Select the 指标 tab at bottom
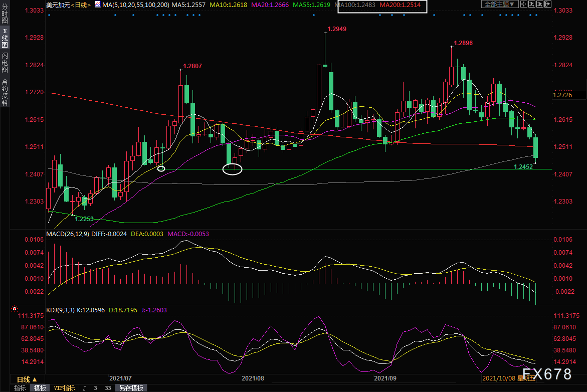Screen dimensions: 587x392 (x=20, y=388)
